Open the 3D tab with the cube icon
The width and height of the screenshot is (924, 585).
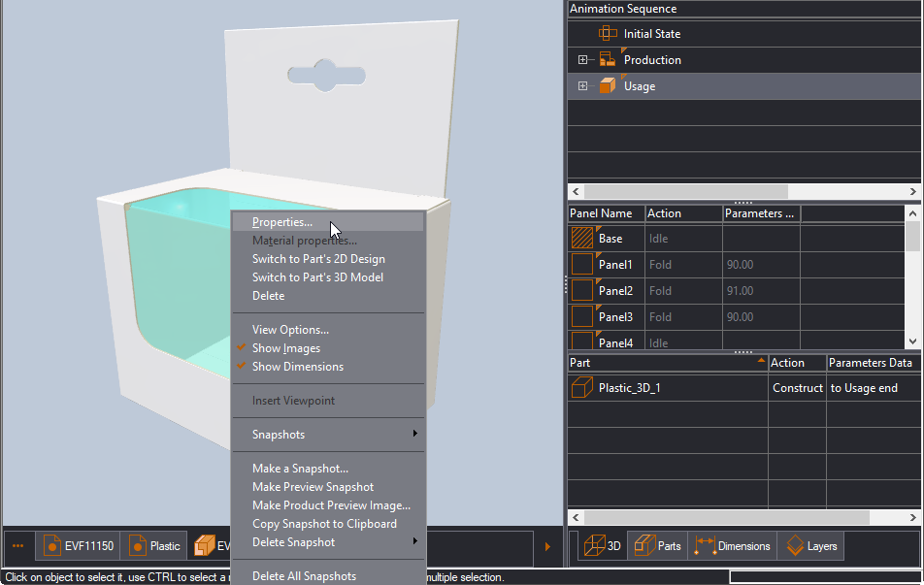(x=602, y=546)
